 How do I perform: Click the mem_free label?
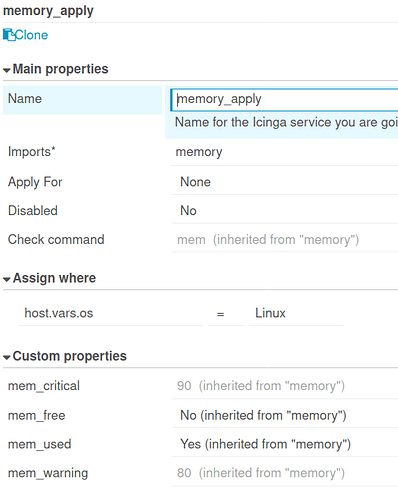click(x=37, y=416)
